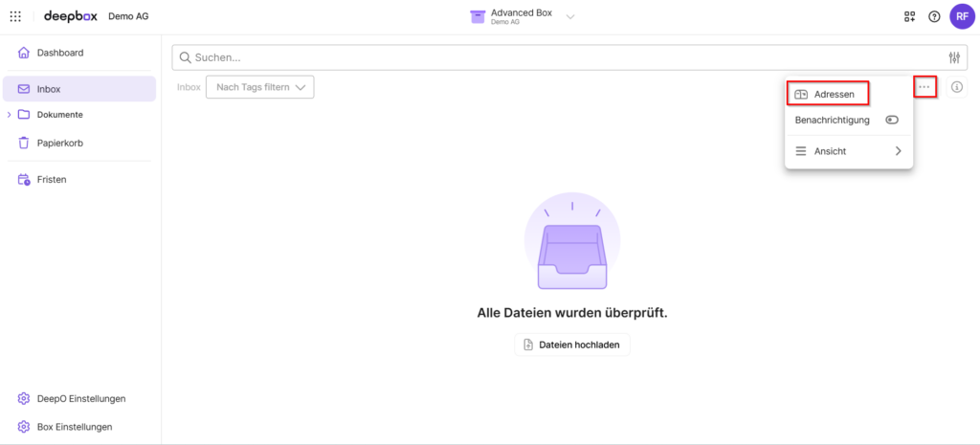Show the info panel icon
Screen dimensions: 980x445
coord(957,87)
